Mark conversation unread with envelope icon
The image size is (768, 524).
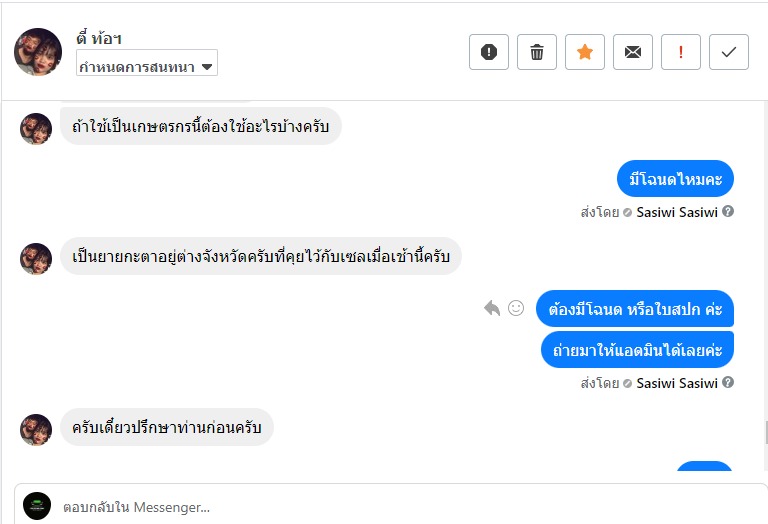633,52
